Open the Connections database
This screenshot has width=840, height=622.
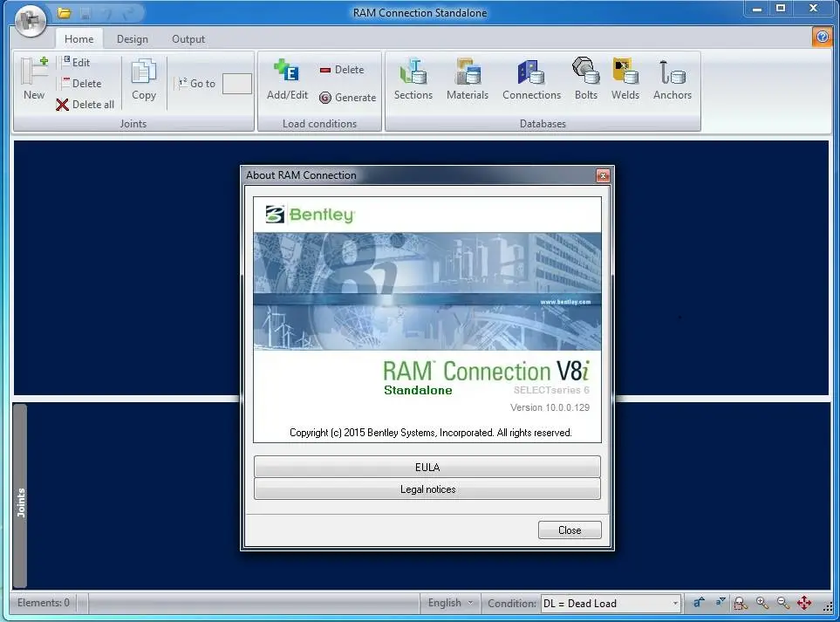pyautogui.click(x=531, y=79)
